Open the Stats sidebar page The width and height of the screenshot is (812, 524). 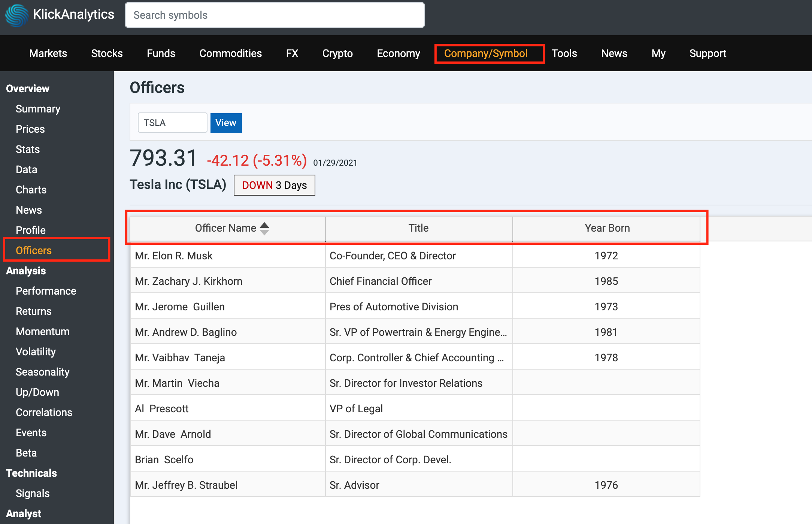coord(28,149)
